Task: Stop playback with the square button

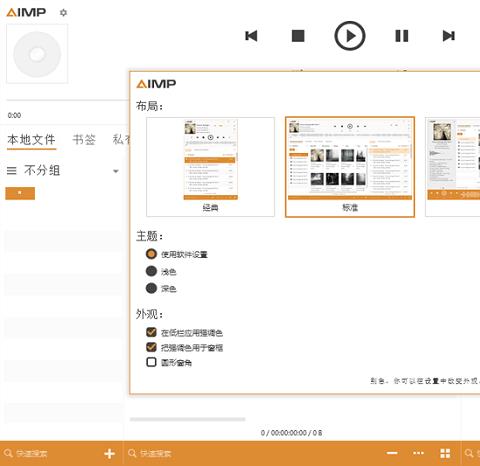Action: point(298,36)
